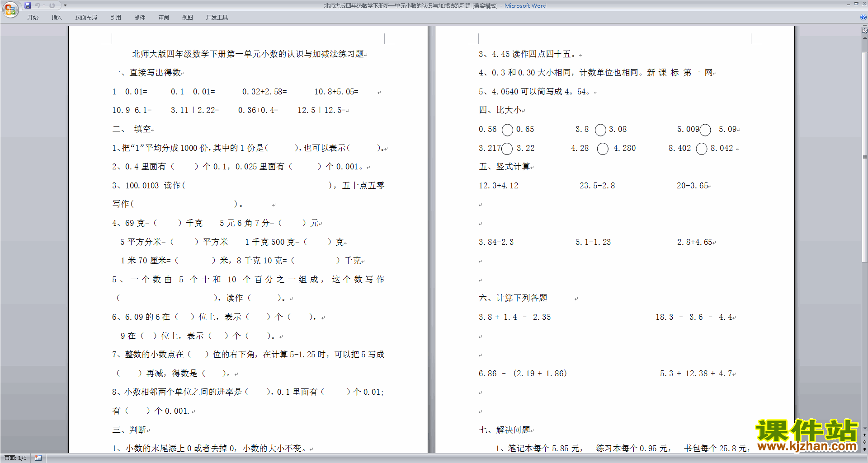Click expression 3.8 + 1.4 - 2.35
This screenshot has width=868, height=463.
[x=515, y=317]
